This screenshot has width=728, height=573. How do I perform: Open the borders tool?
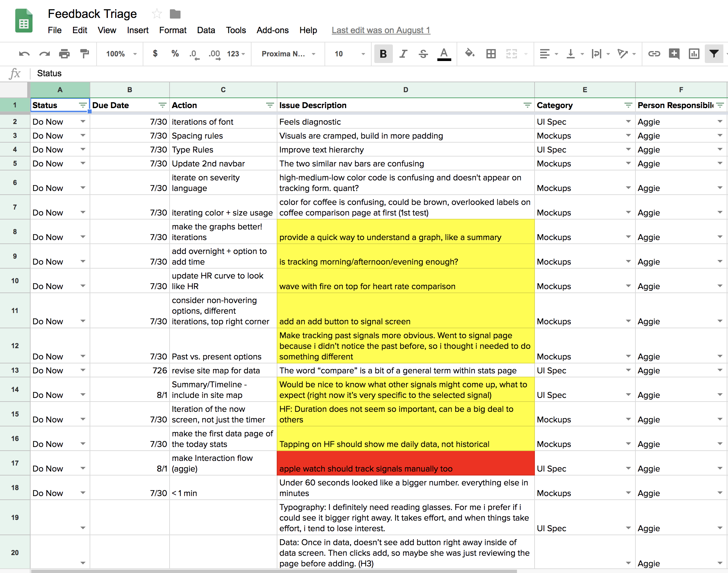point(491,54)
